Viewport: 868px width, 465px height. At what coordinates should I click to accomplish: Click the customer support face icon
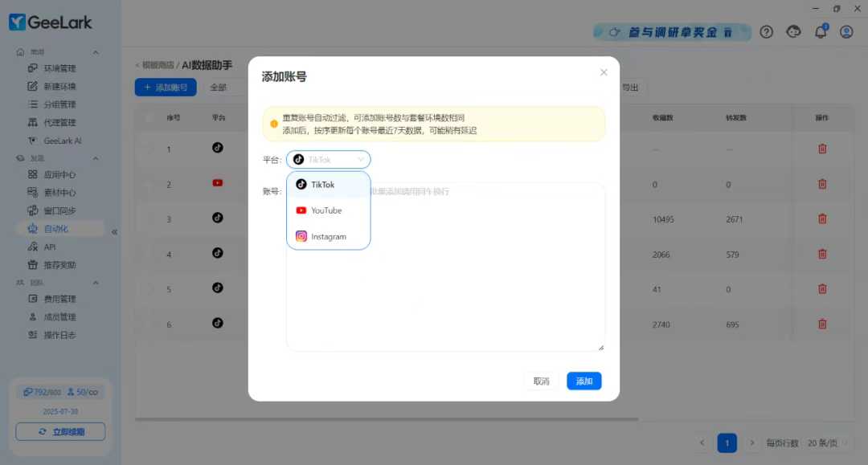(x=793, y=32)
